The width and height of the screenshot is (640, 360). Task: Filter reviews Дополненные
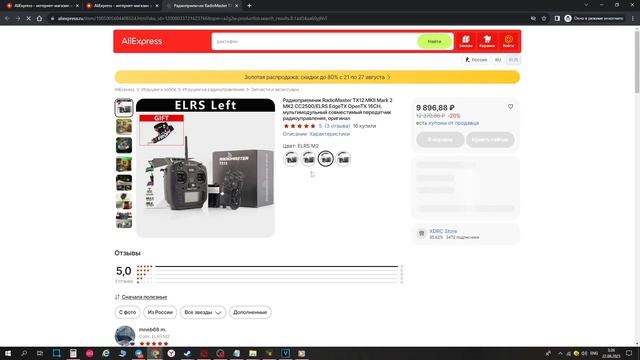point(250,312)
